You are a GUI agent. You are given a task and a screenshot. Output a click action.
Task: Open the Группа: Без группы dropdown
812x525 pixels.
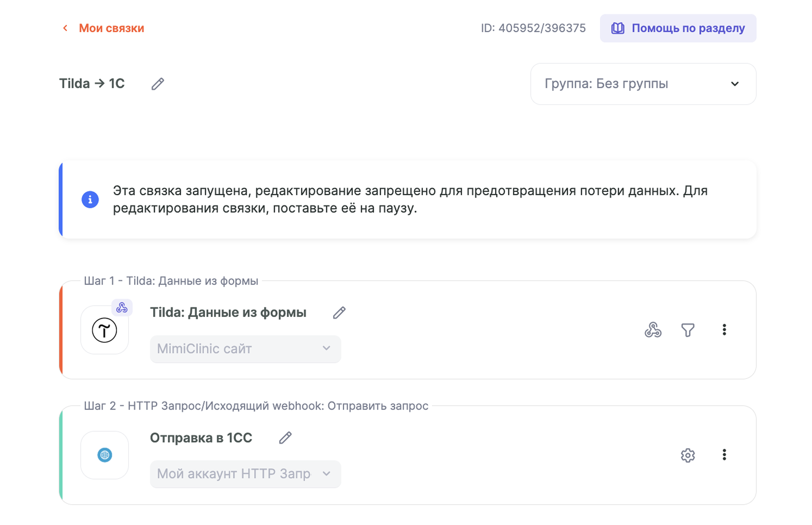(x=643, y=84)
